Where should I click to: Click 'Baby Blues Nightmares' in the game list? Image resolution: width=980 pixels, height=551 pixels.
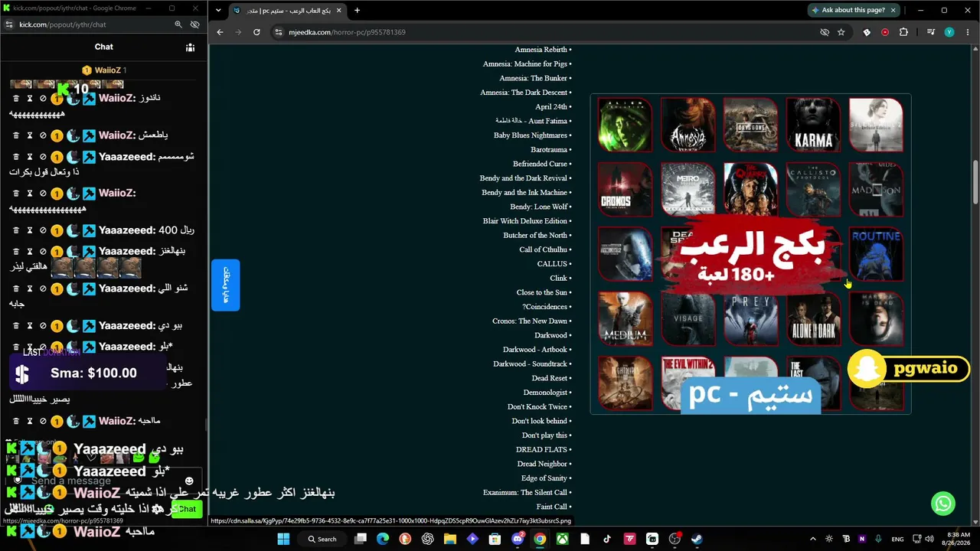(531, 135)
